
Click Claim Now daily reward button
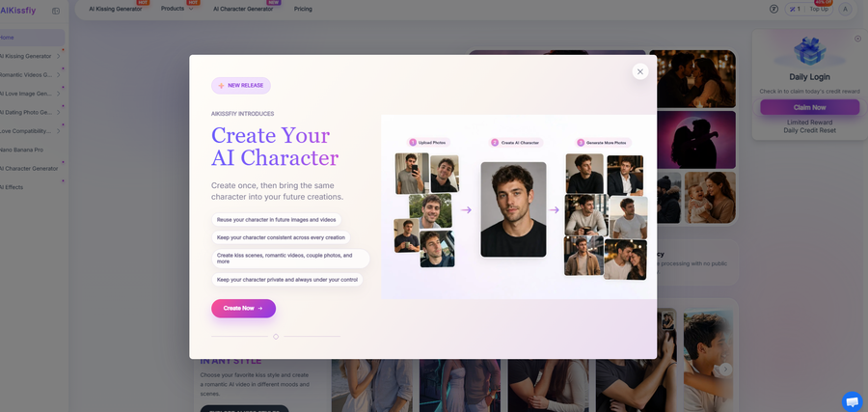click(x=809, y=107)
